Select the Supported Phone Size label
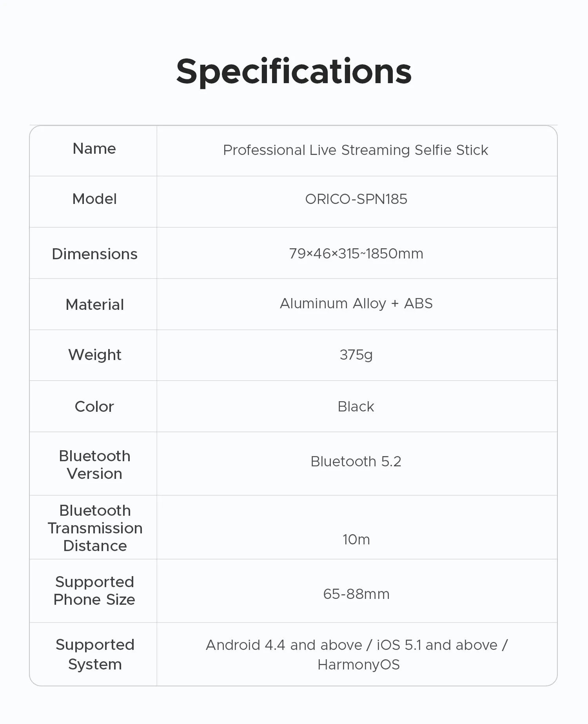This screenshot has height=724, width=588. click(x=94, y=591)
